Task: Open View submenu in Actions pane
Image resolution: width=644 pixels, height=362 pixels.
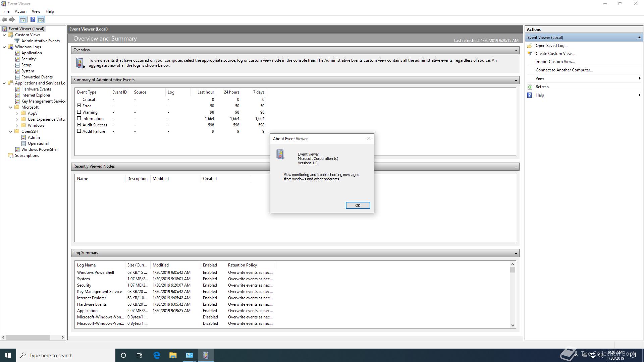Action: [x=584, y=78]
